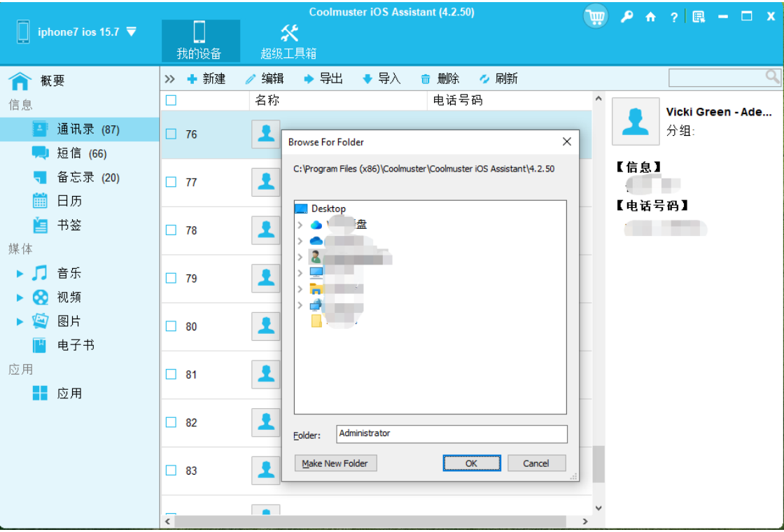Click inside the Folder name input field
This screenshot has height=532, width=784.
(x=451, y=434)
